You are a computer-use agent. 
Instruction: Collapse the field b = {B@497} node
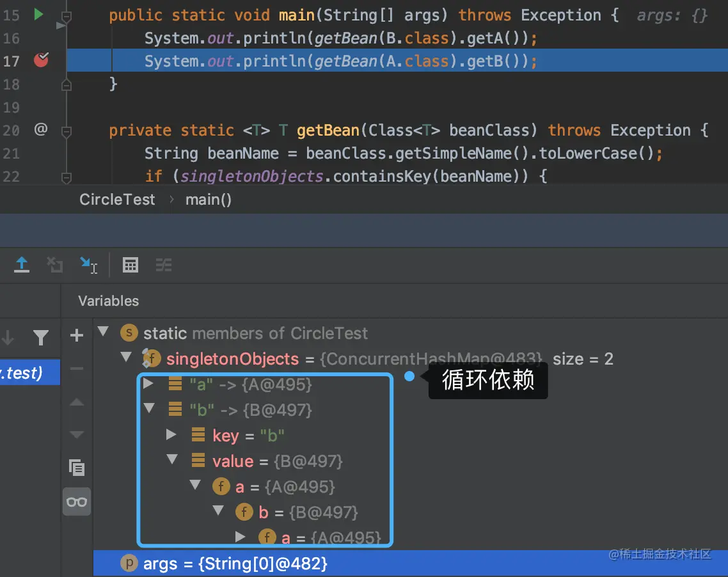coord(218,510)
